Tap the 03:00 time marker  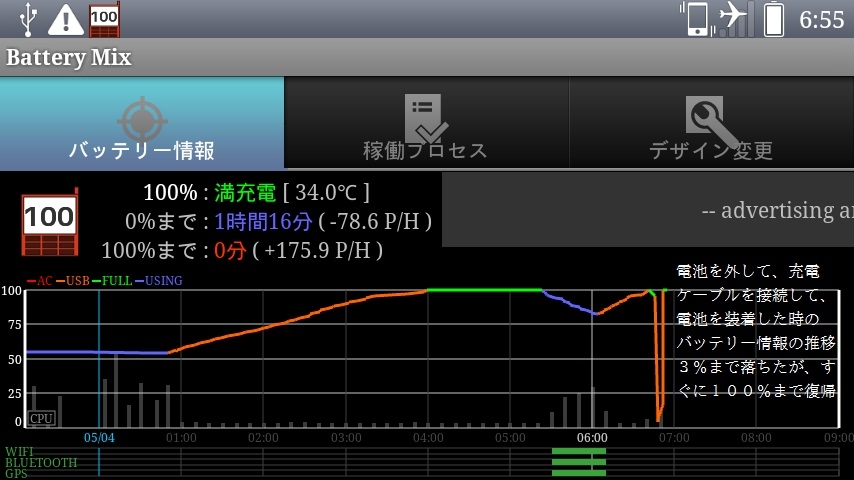click(x=346, y=438)
